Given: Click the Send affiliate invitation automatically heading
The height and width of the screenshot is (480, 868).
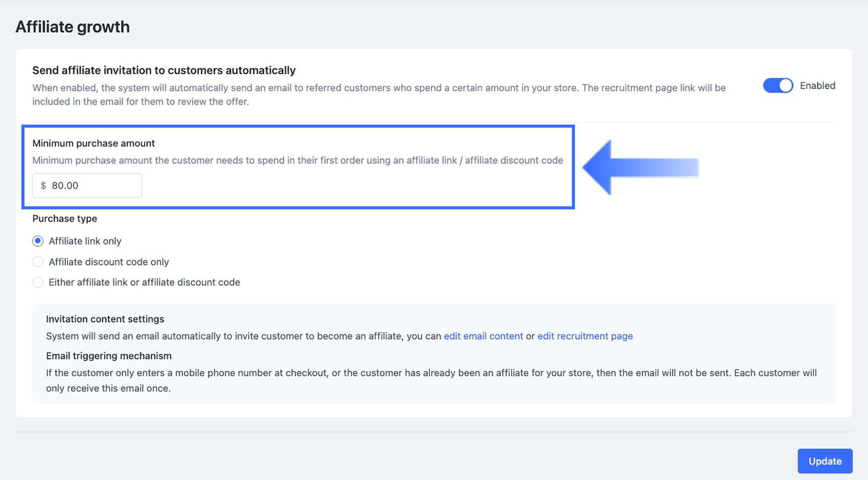Looking at the screenshot, I should 164,70.
